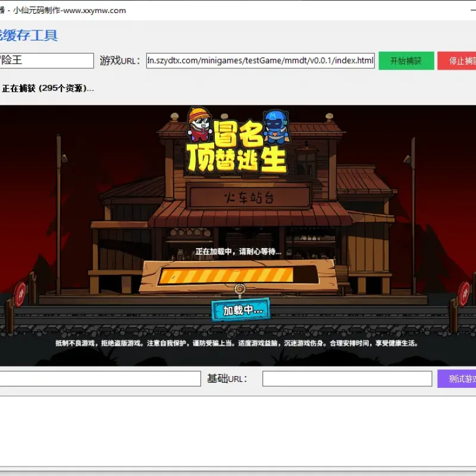This screenshot has width=476, height=476.
Task: Click the 加载中... sign in game
Action: (x=241, y=310)
